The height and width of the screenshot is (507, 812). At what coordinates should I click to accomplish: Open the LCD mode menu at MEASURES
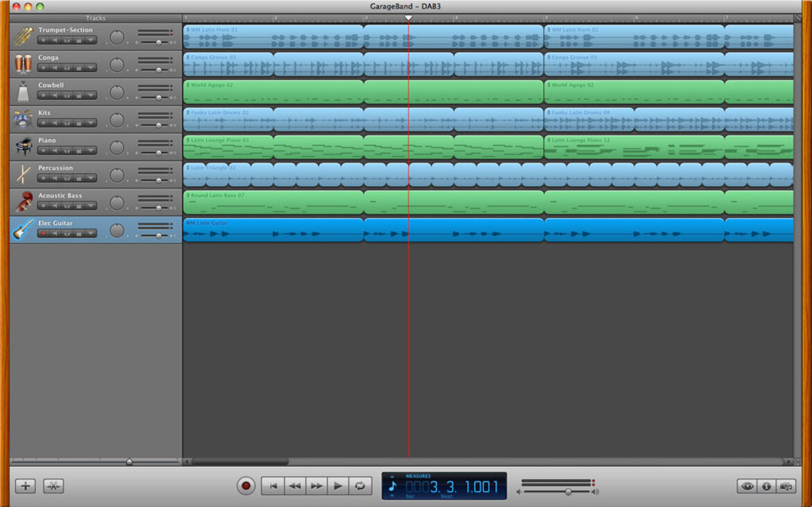point(418,476)
